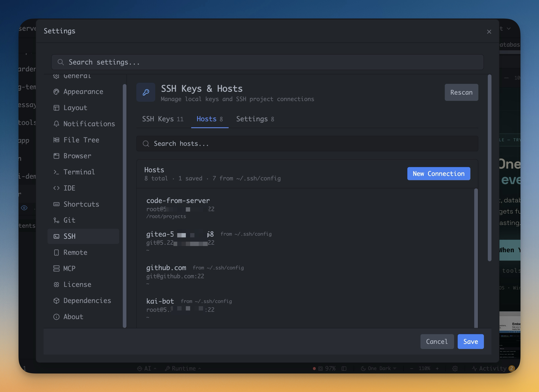Open the Appearance settings section

click(83, 92)
